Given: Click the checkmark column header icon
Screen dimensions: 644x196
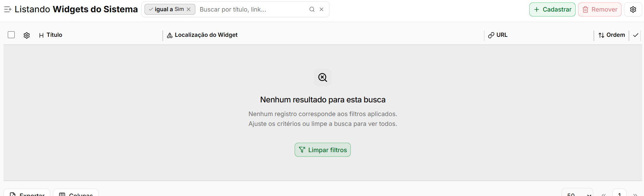Looking at the screenshot, I should [636, 35].
